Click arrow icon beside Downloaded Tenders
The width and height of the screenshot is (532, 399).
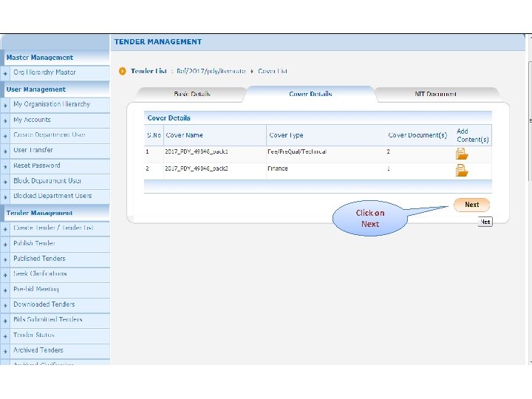coord(5,305)
